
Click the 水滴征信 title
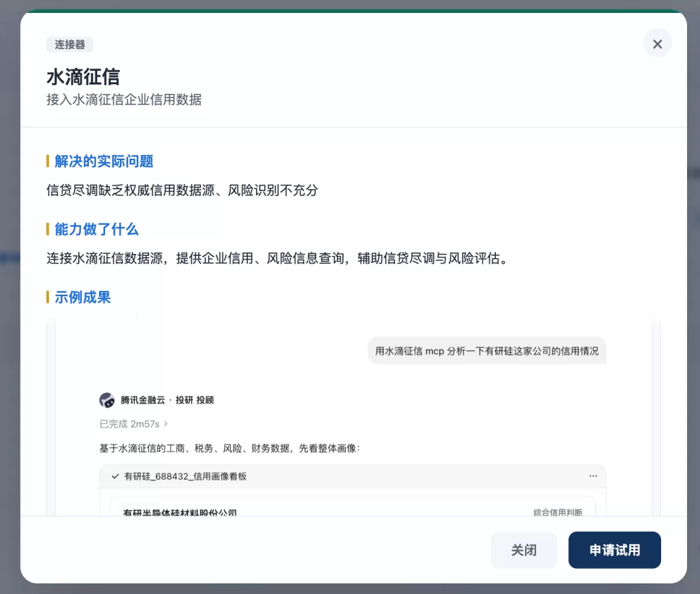pyautogui.click(x=83, y=76)
